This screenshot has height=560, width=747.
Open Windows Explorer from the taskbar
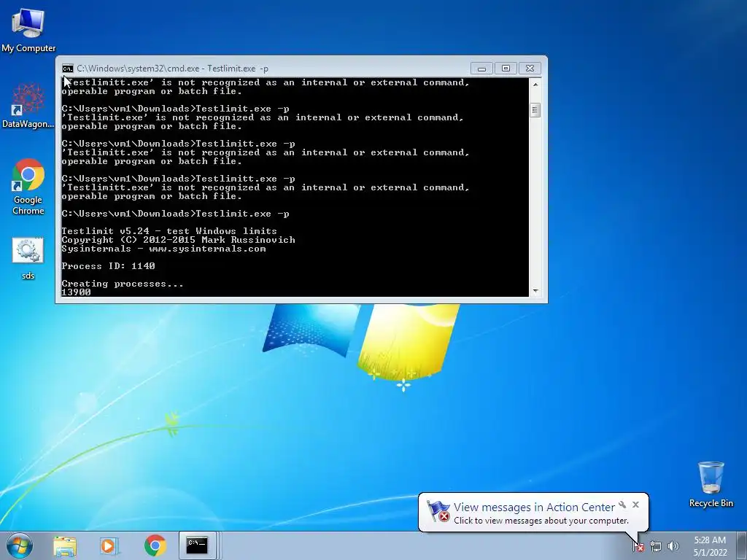65,545
